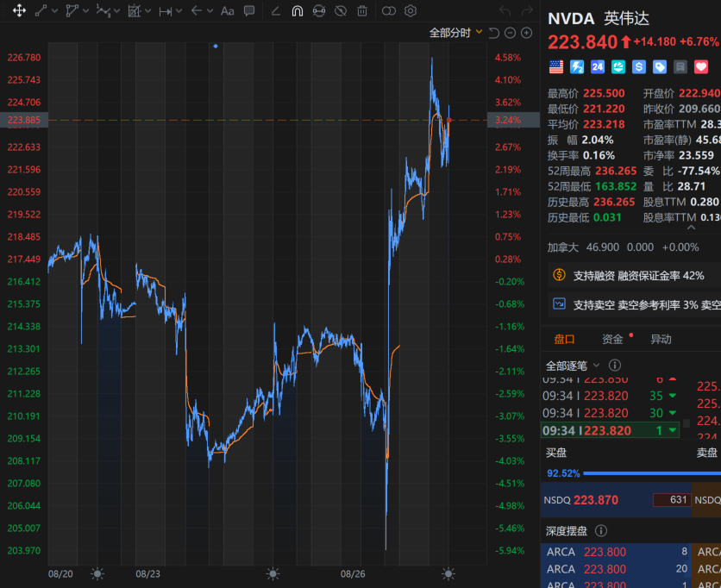
Task: Click the 223.885 current price axis label
Action: pos(24,120)
